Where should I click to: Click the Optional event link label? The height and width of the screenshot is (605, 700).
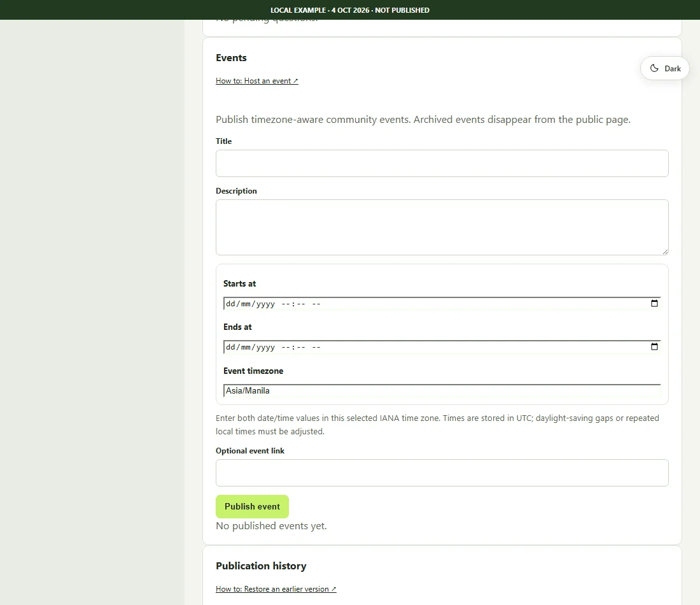tap(250, 451)
